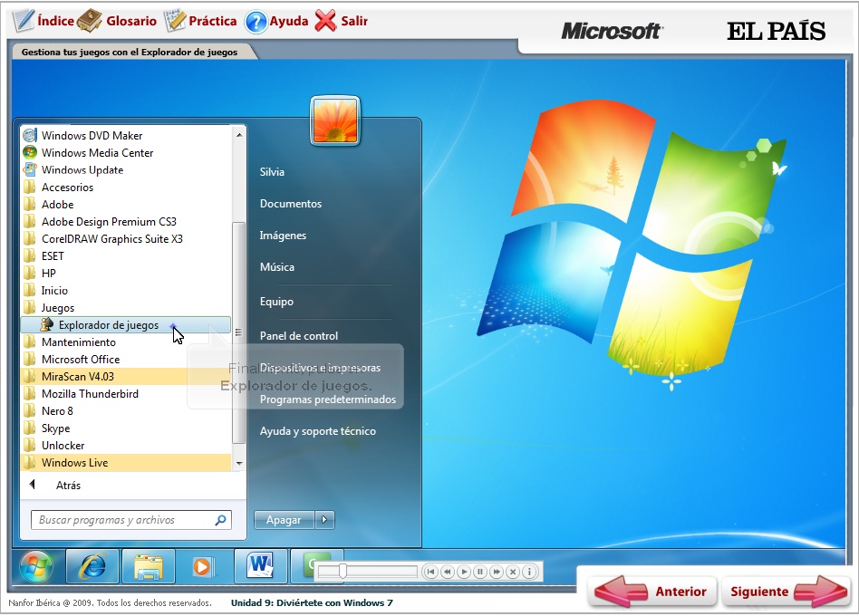Open the shutdown options arrow
Screen dimensions: 859x616
pyautogui.click(x=324, y=520)
